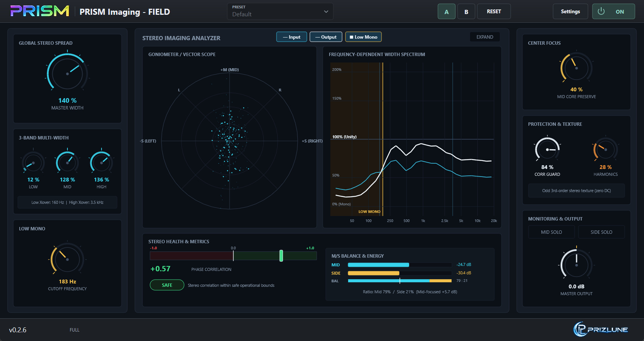Click the Harmonics knob
644x341 pixels.
pyautogui.click(x=606, y=150)
